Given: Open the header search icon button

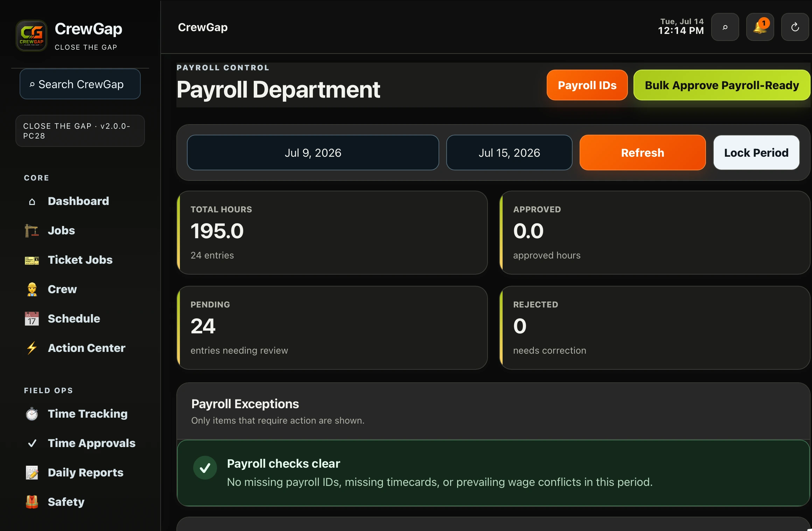Looking at the screenshot, I should [725, 27].
